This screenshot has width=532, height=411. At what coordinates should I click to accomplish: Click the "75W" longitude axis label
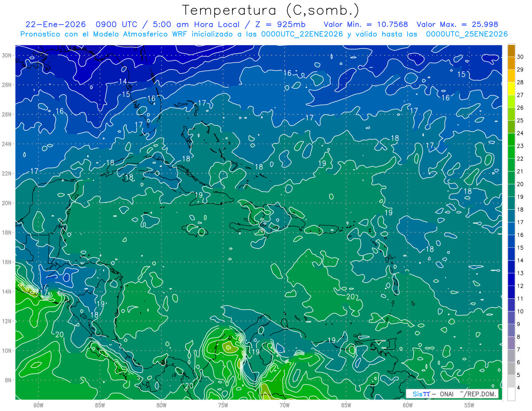coord(223,405)
